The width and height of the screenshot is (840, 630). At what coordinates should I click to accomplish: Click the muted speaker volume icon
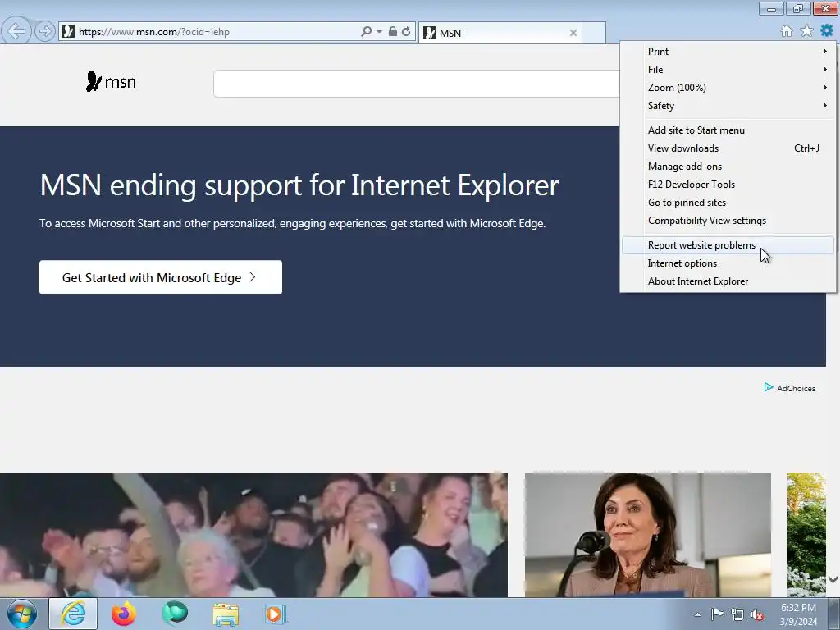(x=757, y=614)
